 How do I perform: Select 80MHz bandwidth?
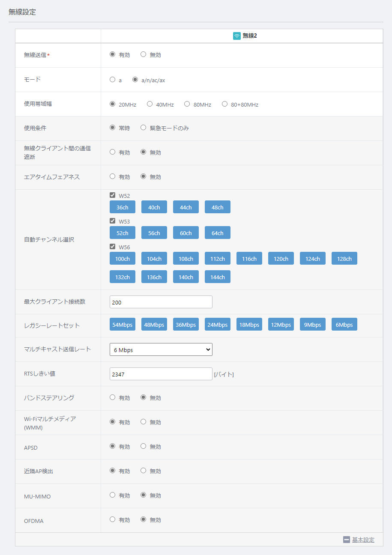tap(187, 104)
